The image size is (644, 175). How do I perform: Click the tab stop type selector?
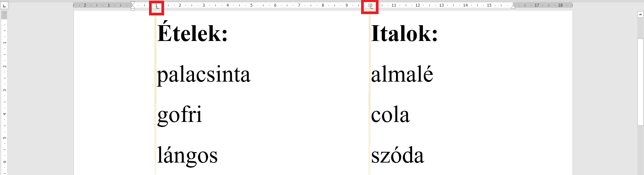point(4,6)
